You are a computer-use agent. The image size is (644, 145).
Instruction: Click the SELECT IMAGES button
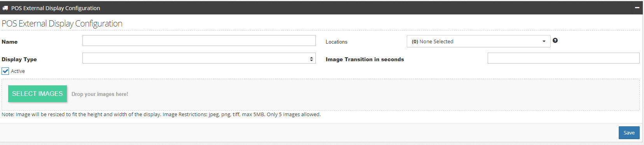(37, 94)
